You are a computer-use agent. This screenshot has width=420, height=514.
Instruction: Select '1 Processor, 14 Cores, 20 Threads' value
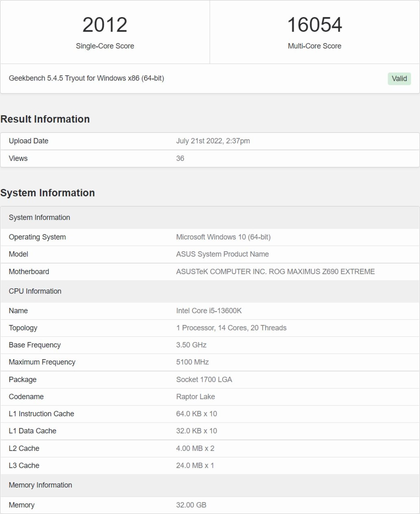pos(231,328)
